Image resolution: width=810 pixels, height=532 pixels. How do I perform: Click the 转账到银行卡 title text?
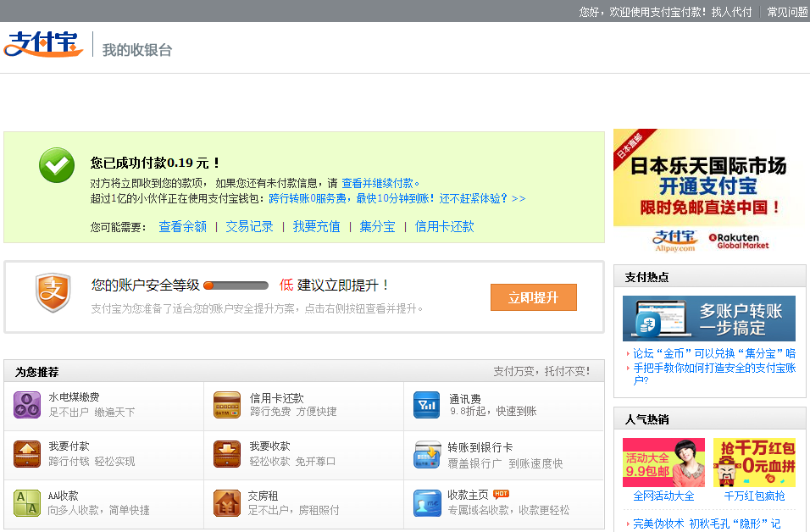(480, 447)
